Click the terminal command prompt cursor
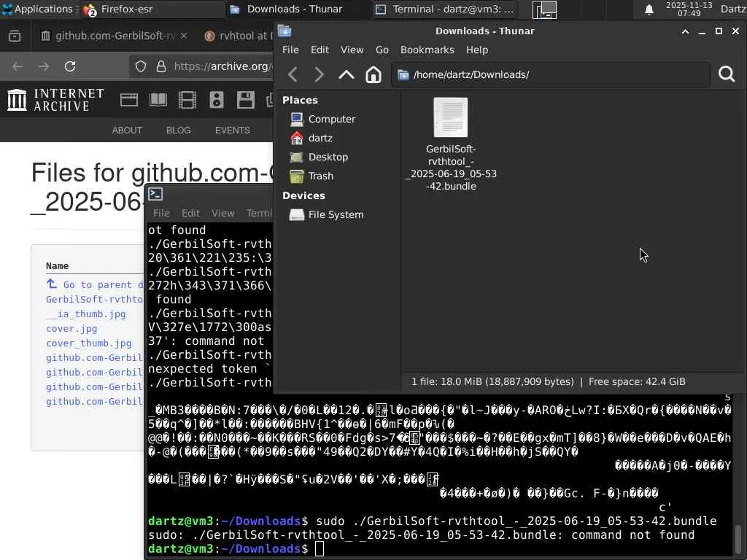Screen dimensions: 747x560 pos(320,549)
